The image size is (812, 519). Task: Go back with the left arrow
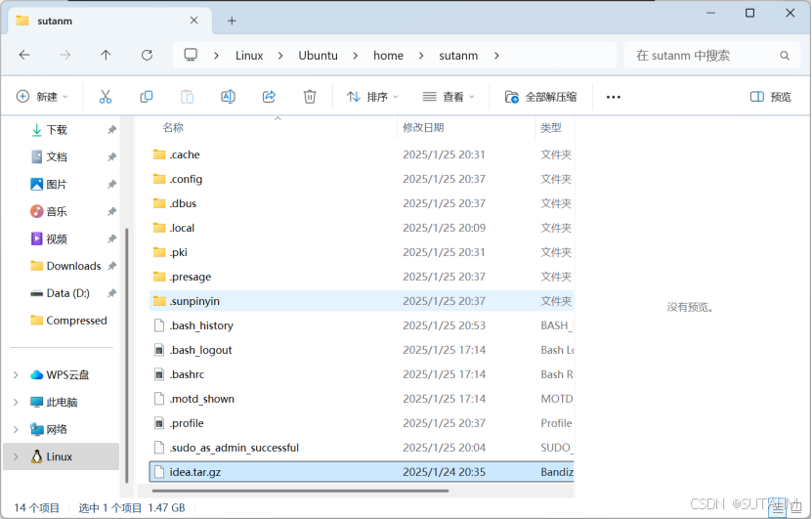pos(24,55)
